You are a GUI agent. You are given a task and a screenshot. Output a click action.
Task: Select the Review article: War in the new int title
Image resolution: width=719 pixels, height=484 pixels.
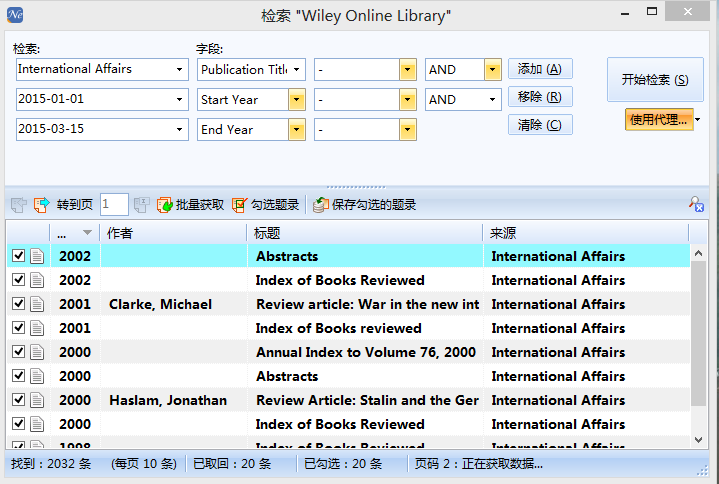click(367, 304)
